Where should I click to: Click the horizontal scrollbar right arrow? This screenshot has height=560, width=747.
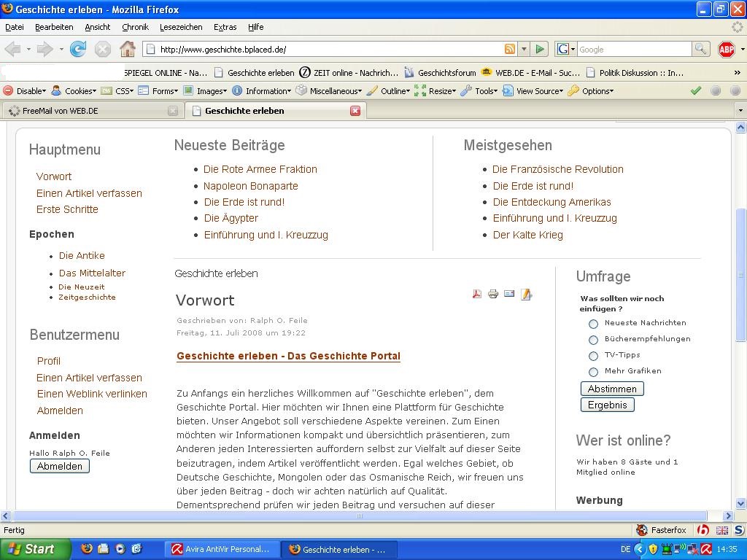click(x=727, y=516)
